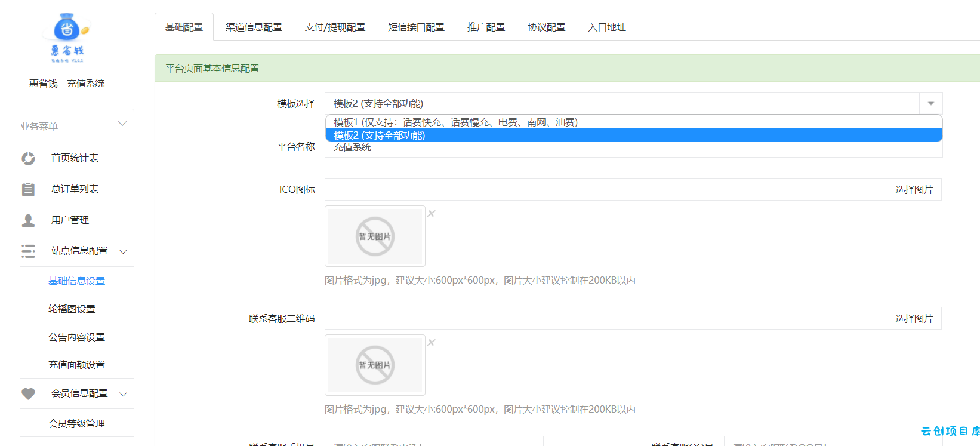This screenshot has width=980, height=446.
Task: Click the 联系客服二维码 path input field
Action: click(606, 318)
